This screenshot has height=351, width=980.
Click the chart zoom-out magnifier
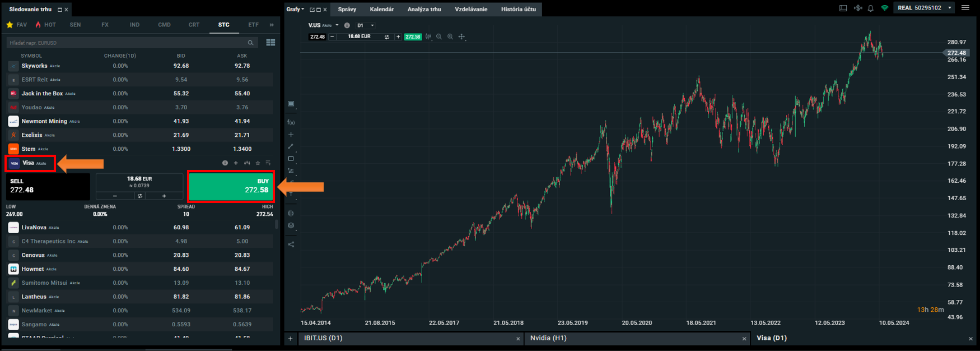point(439,37)
